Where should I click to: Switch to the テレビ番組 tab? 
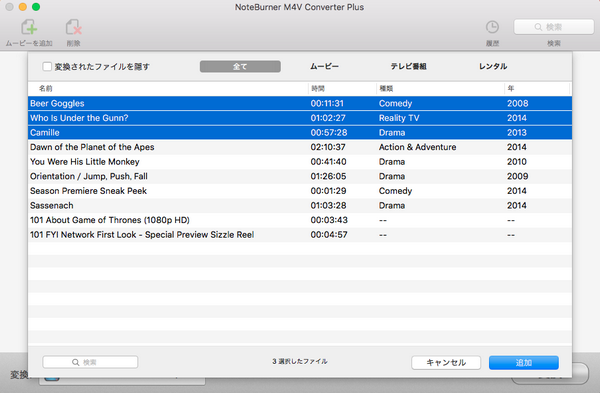pos(408,67)
